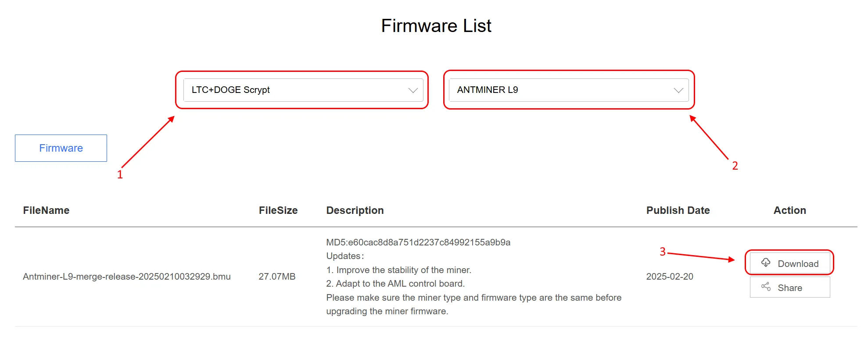Viewport: 868px width, 341px height.
Task: Click the 27.07MB file size value
Action: pos(277,277)
